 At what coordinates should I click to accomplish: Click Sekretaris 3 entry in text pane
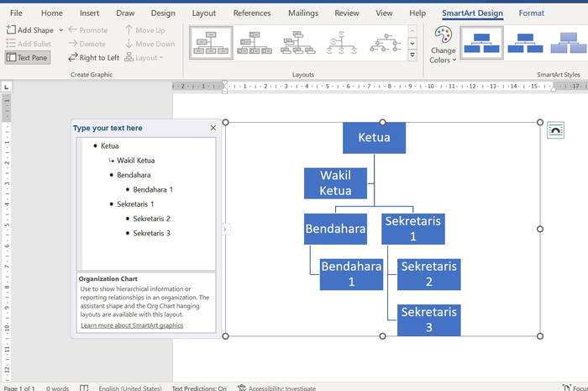(151, 234)
